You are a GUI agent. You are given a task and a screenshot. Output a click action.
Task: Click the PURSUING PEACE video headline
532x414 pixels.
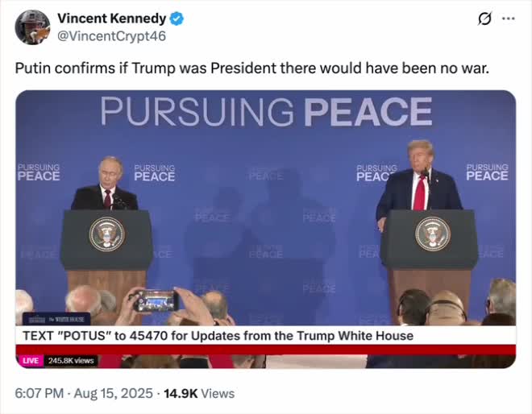pos(266,111)
